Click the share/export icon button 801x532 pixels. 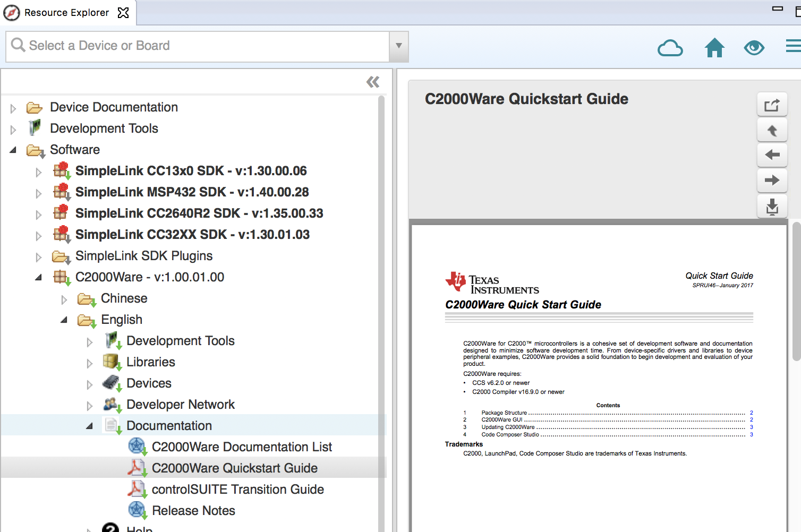point(772,105)
